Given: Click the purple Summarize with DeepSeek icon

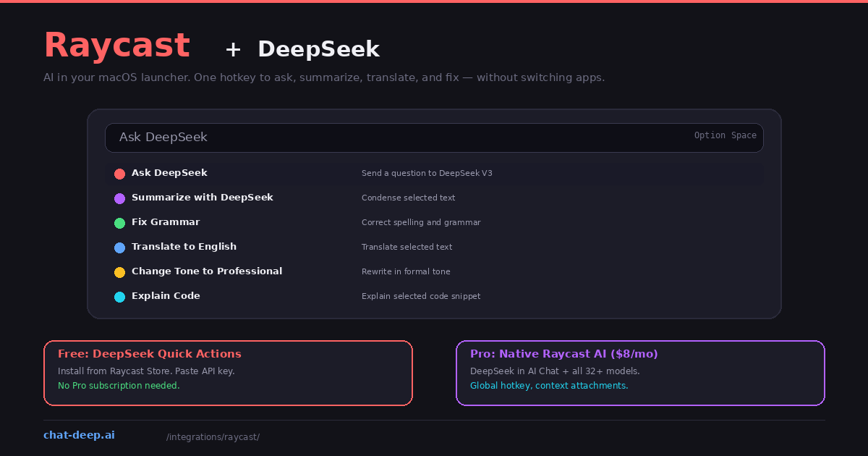Looking at the screenshot, I should point(120,198).
